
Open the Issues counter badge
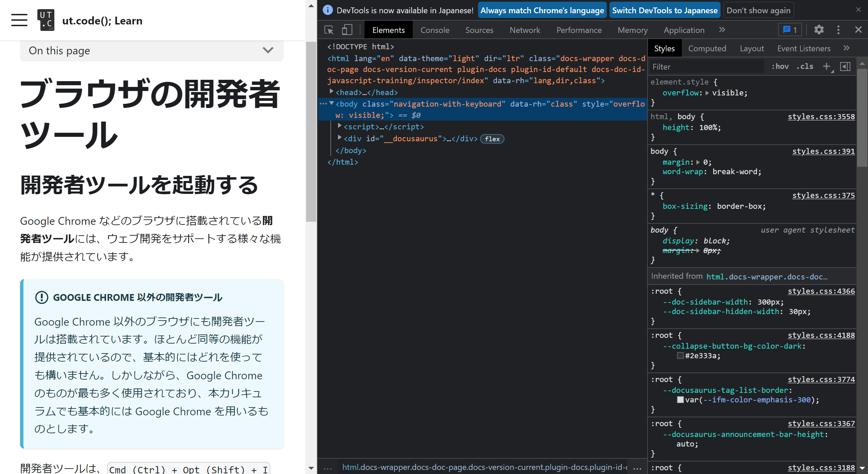(790, 30)
